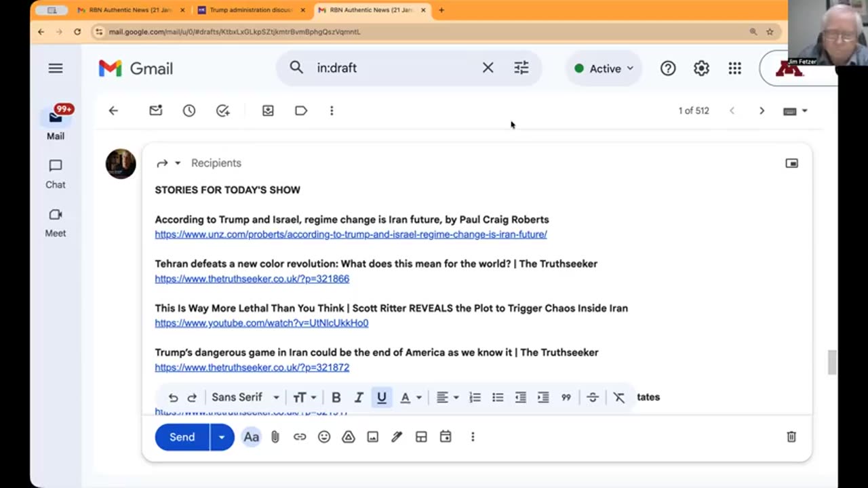This screenshot has height=488, width=868.
Task: Attach files with the paperclip icon
Action: 275,437
